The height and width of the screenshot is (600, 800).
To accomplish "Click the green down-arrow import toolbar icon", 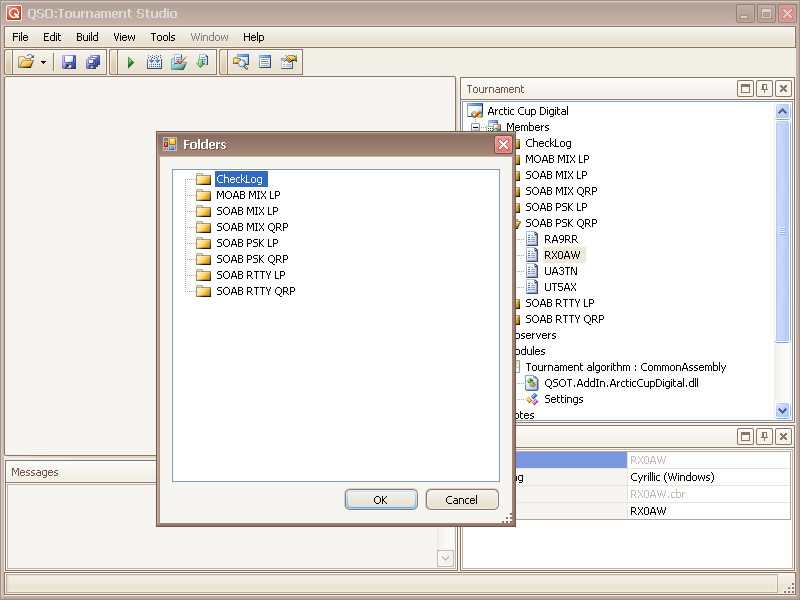I will coord(203,62).
